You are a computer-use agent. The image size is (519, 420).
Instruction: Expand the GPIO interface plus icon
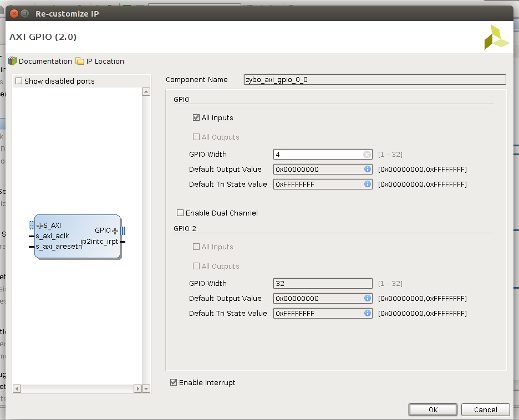(x=115, y=231)
